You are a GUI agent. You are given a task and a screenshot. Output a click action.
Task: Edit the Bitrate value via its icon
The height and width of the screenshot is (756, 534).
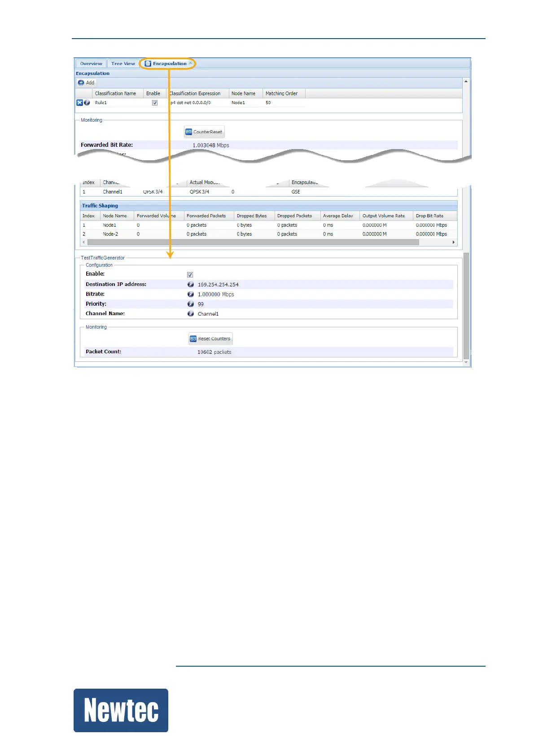[x=191, y=294]
